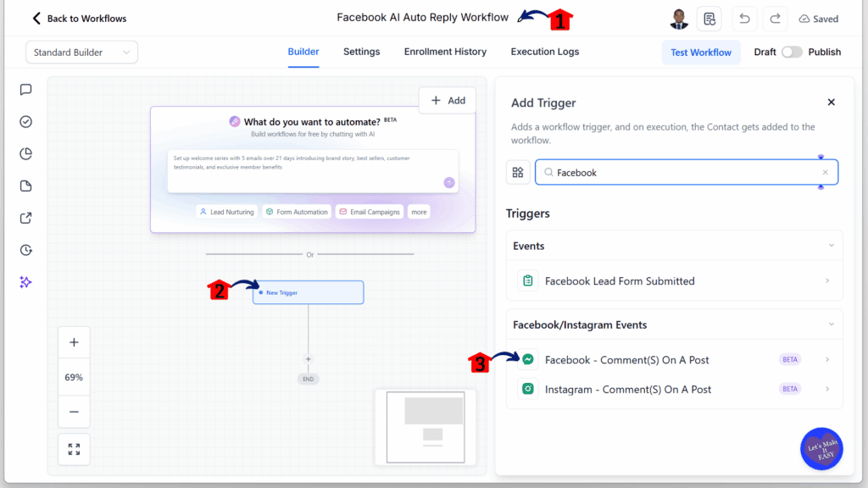Select the New Trigger node

point(309,292)
